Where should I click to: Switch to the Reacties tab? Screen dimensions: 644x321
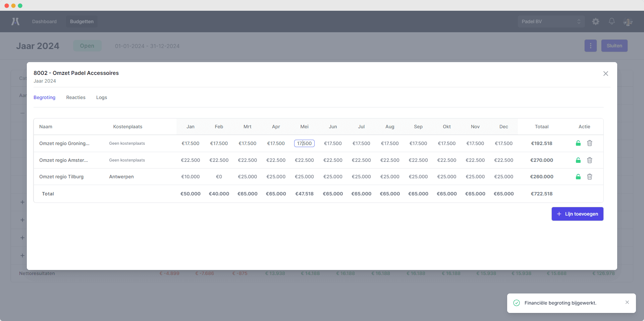click(76, 97)
